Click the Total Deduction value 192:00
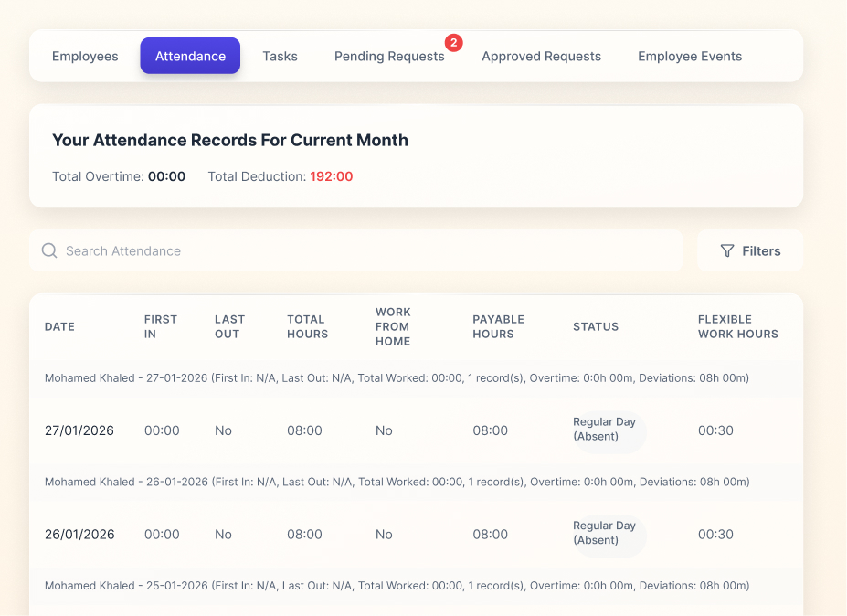Viewport: 847px width, 616px height. coord(331,176)
